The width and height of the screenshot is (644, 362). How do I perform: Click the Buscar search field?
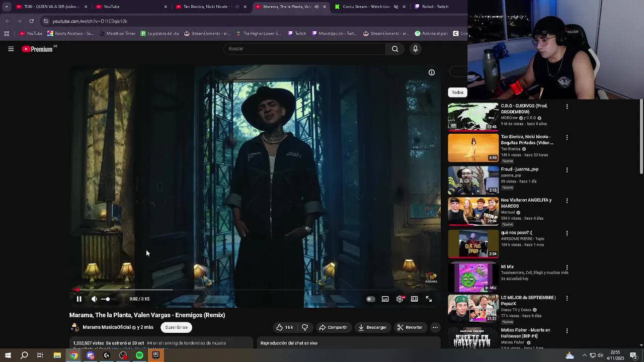pyautogui.click(x=304, y=49)
